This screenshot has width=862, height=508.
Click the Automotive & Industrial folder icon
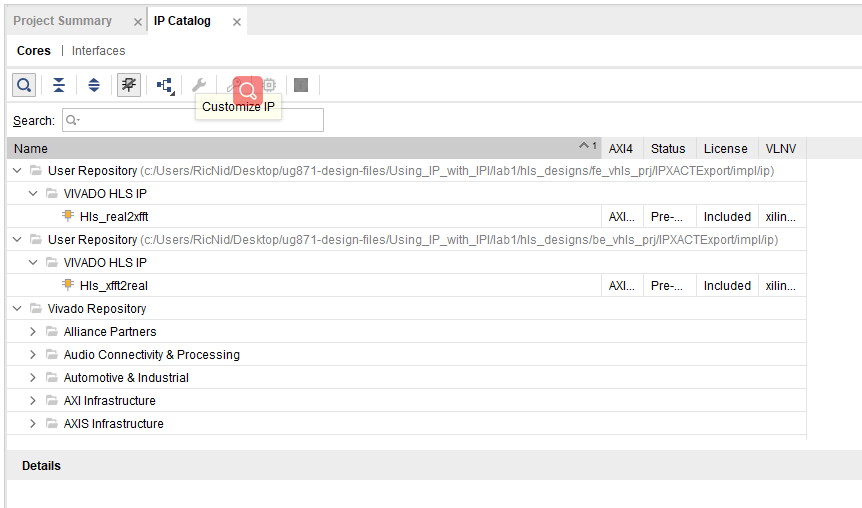[52, 378]
